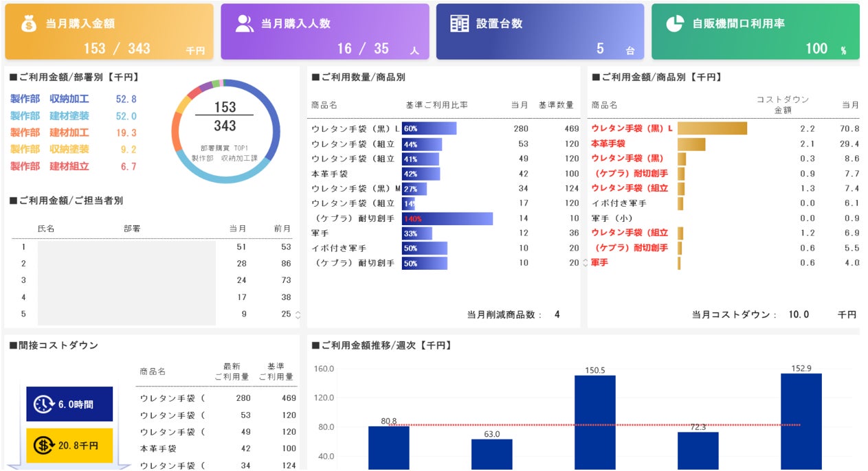Screen dimensions: 868x471
Task: Click the 152.9 weekly bar in the chart
Action: 801,422
